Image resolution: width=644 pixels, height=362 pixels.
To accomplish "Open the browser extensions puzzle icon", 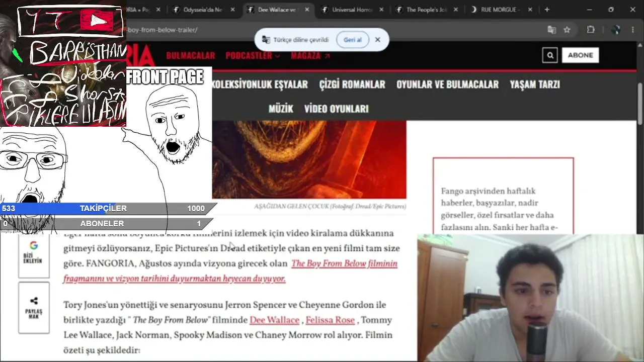I will [x=591, y=30].
